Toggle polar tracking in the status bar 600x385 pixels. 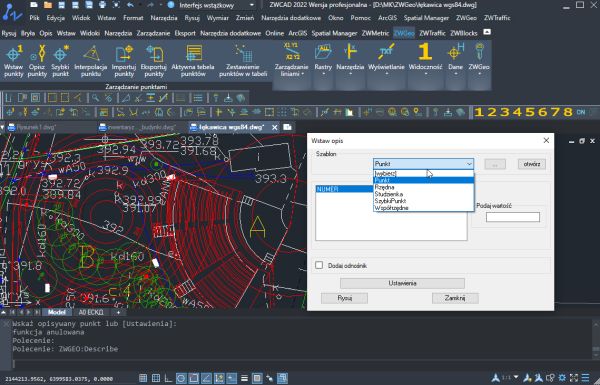coord(181,378)
